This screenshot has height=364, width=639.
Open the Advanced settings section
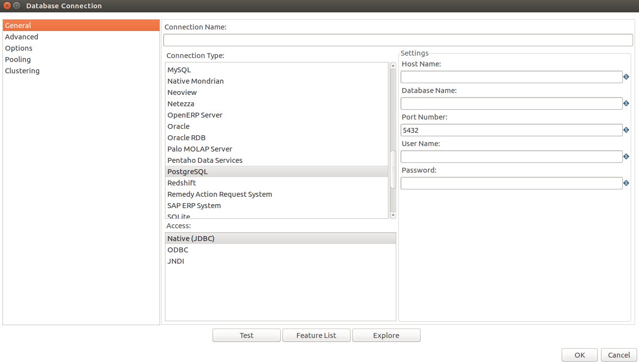22,37
